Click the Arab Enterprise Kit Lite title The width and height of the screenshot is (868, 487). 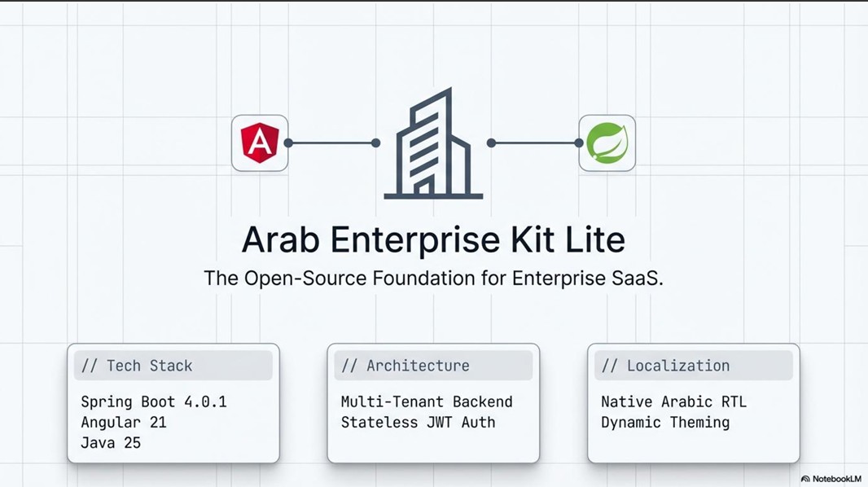point(433,239)
